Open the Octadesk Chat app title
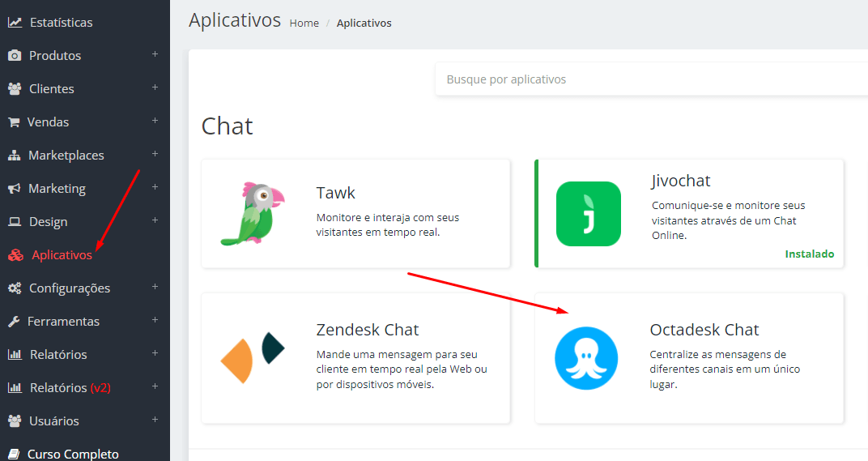The width and height of the screenshot is (868, 461). pos(704,330)
